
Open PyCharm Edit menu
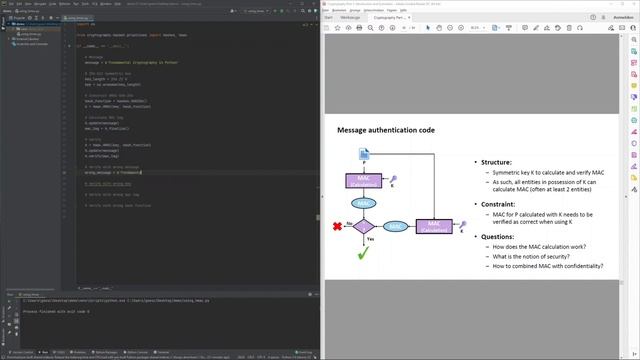(19, 4)
